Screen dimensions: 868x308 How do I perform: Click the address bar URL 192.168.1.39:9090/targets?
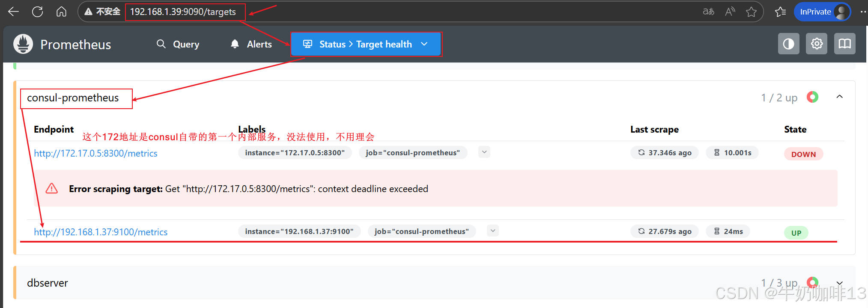point(183,12)
